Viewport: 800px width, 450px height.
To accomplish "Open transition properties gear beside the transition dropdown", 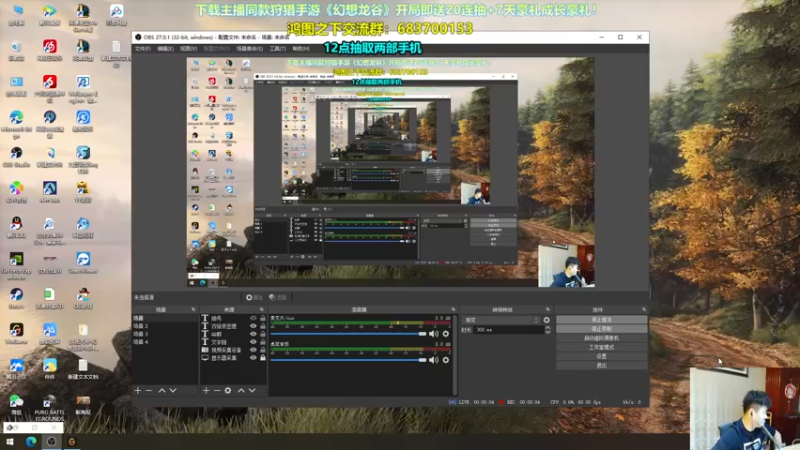I will point(546,320).
